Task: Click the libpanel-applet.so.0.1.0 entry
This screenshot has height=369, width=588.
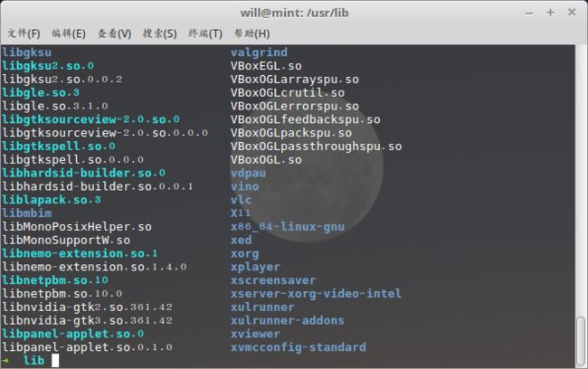Action: tap(87, 347)
